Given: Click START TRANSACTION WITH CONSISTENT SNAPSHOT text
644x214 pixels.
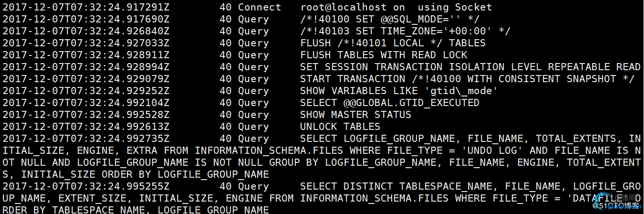Looking at the screenshot, I should 467,79.
